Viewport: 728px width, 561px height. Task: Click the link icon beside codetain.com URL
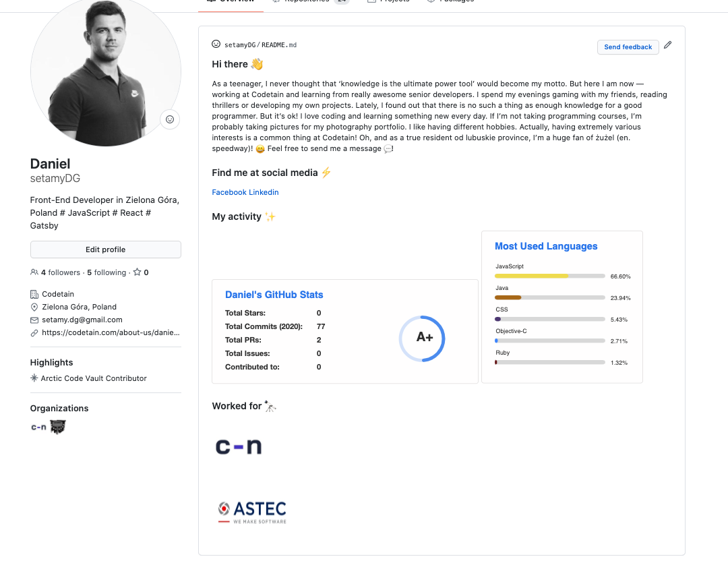point(34,333)
